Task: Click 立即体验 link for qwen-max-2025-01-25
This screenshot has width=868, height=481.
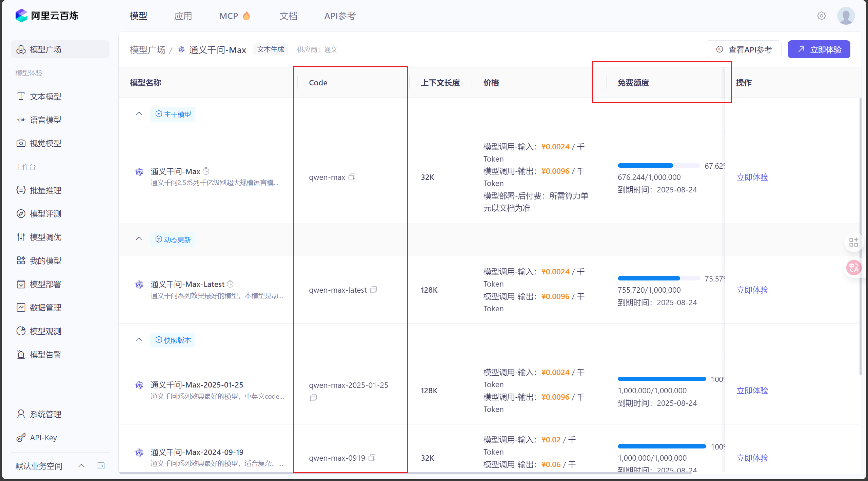Action: click(752, 391)
